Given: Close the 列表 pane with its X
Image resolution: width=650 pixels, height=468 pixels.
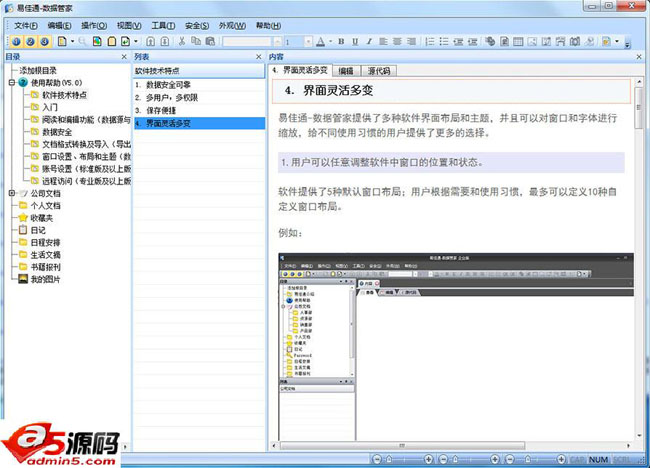Looking at the screenshot, I should tap(259, 57).
